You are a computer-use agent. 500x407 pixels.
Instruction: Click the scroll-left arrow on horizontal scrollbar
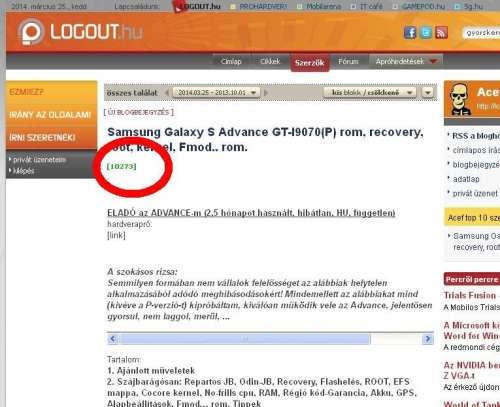point(113,339)
